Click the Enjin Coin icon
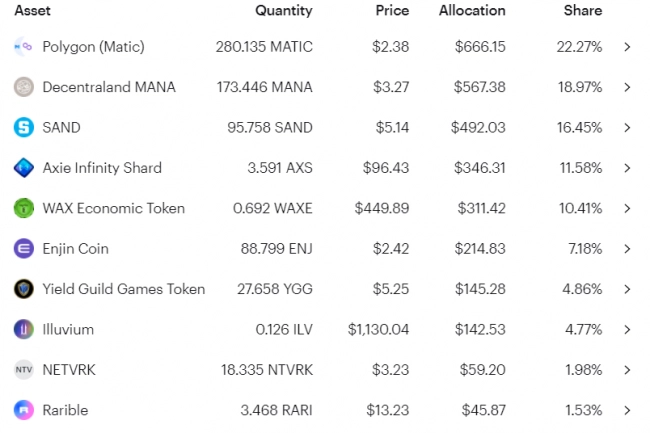Viewport: 650px width, 433px height. 24,248
